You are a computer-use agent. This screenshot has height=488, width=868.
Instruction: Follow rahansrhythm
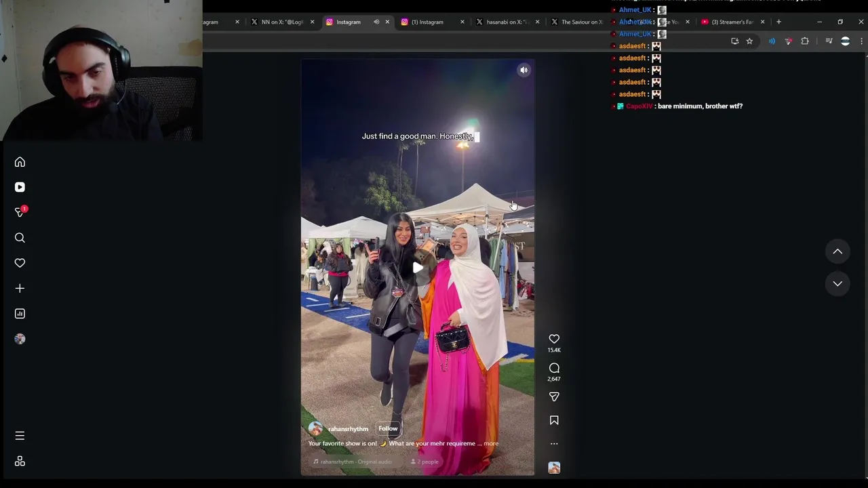pos(388,428)
